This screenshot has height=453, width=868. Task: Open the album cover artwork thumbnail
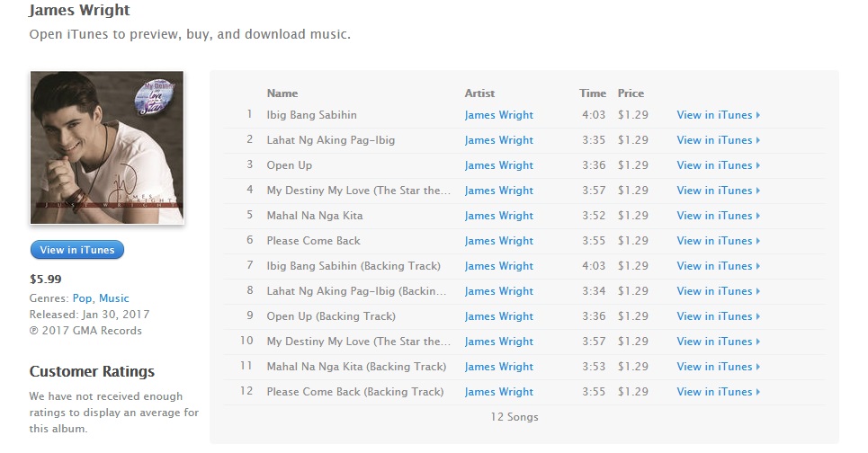pyautogui.click(x=107, y=147)
